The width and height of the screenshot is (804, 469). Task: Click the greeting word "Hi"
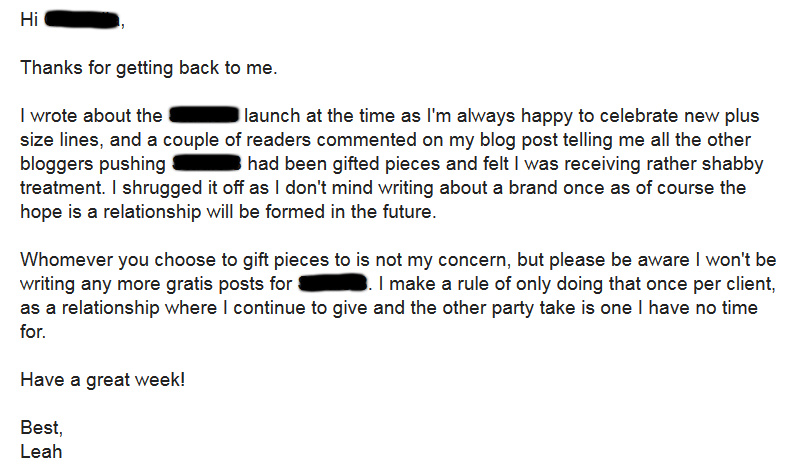28,22
